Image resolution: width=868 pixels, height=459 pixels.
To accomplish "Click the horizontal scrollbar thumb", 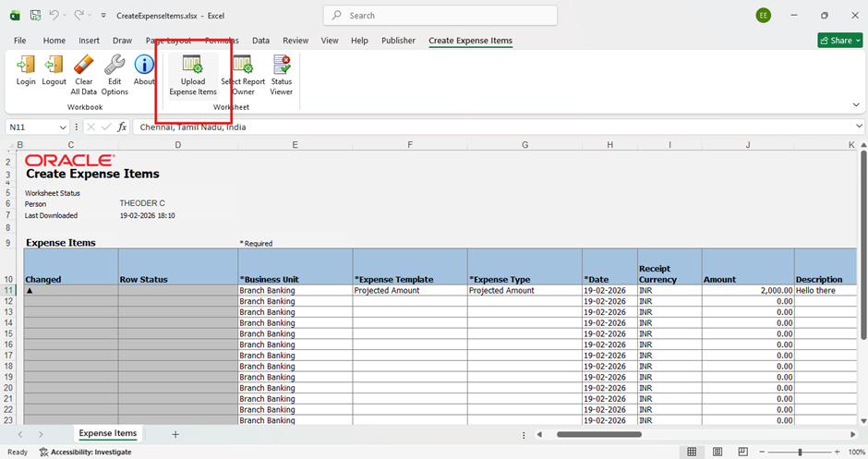I will [x=599, y=435].
